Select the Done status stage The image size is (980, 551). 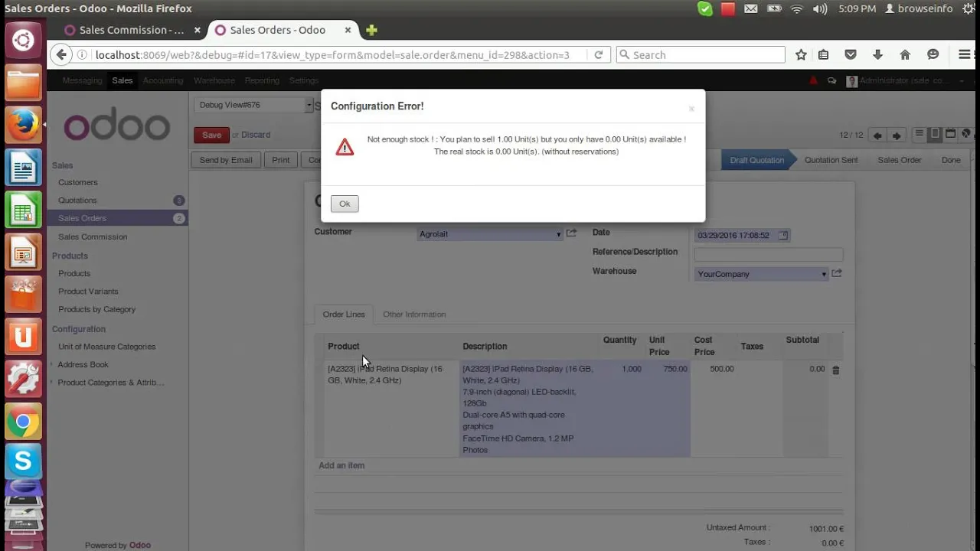tap(951, 160)
